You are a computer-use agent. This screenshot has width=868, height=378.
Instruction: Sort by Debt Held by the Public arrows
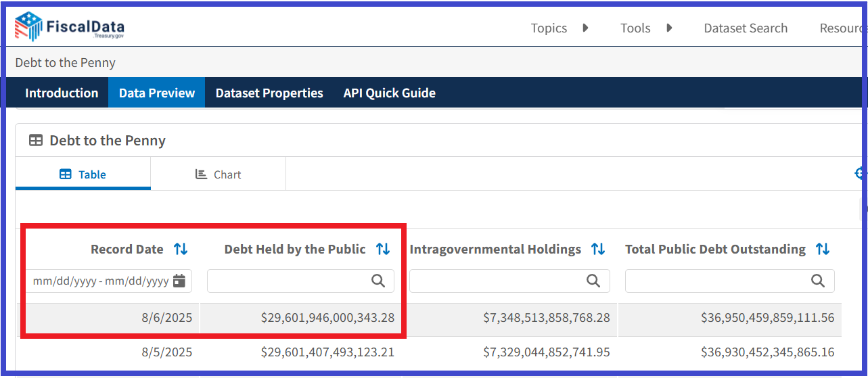click(383, 249)
